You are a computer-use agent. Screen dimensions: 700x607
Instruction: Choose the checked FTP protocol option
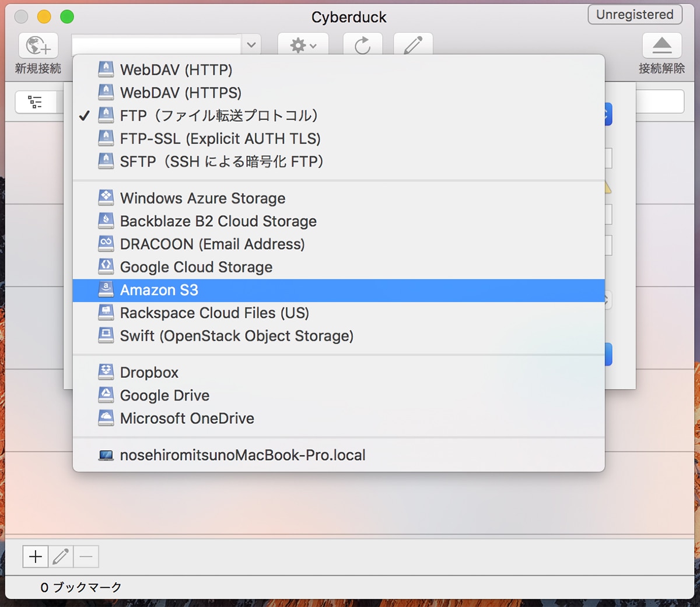tap(219, 115)
